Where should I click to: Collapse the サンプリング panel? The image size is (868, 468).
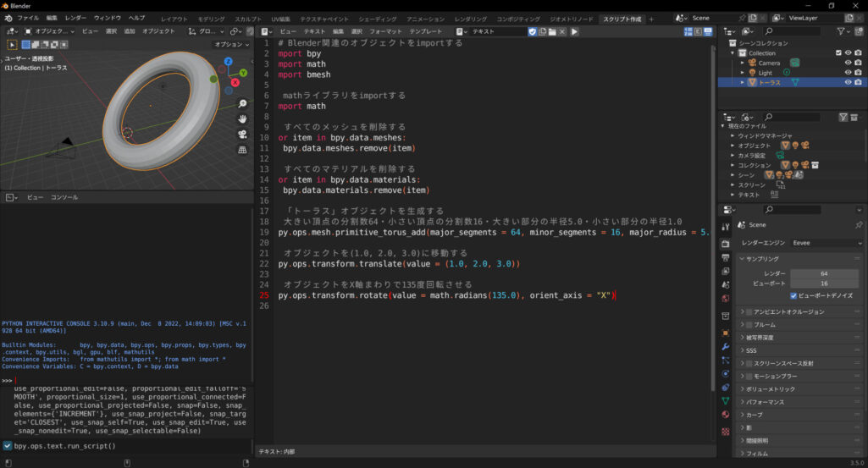[800, 259]
